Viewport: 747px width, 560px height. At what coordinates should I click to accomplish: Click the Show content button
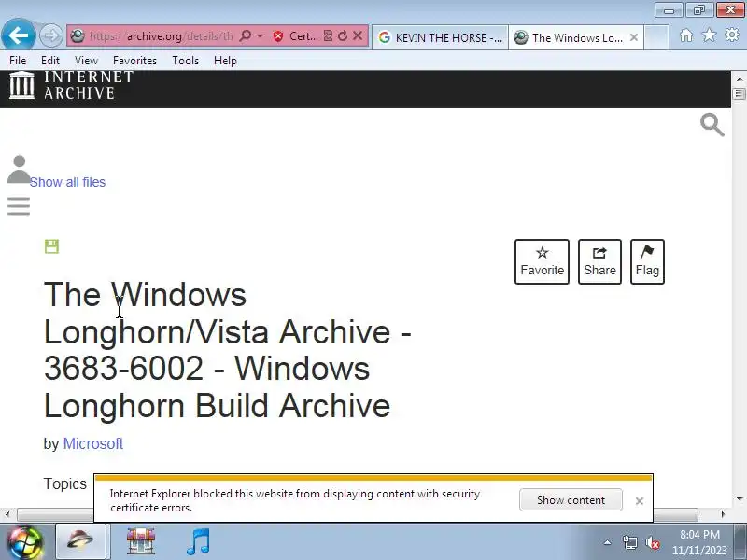click(x=571, y=500)
